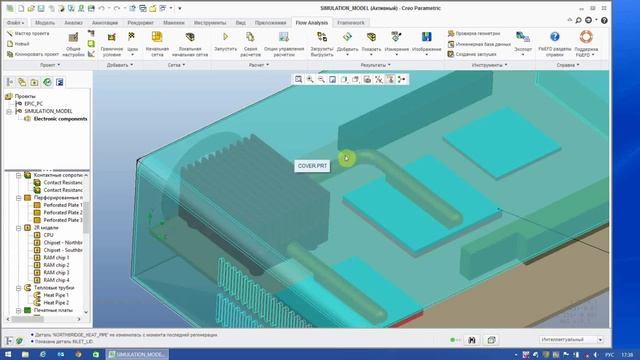Open Опции управления расчетом options
This screenshot has width=640, height=360.
284,44
